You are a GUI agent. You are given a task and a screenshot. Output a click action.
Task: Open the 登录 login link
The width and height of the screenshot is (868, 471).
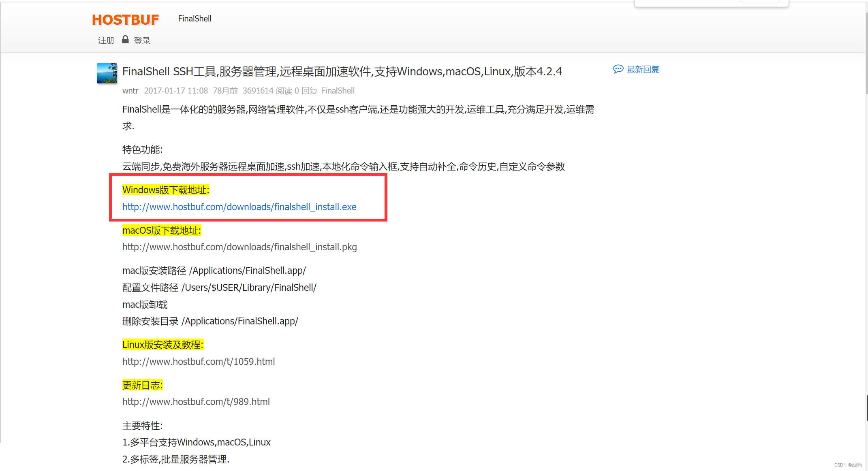tap(142, 40)
